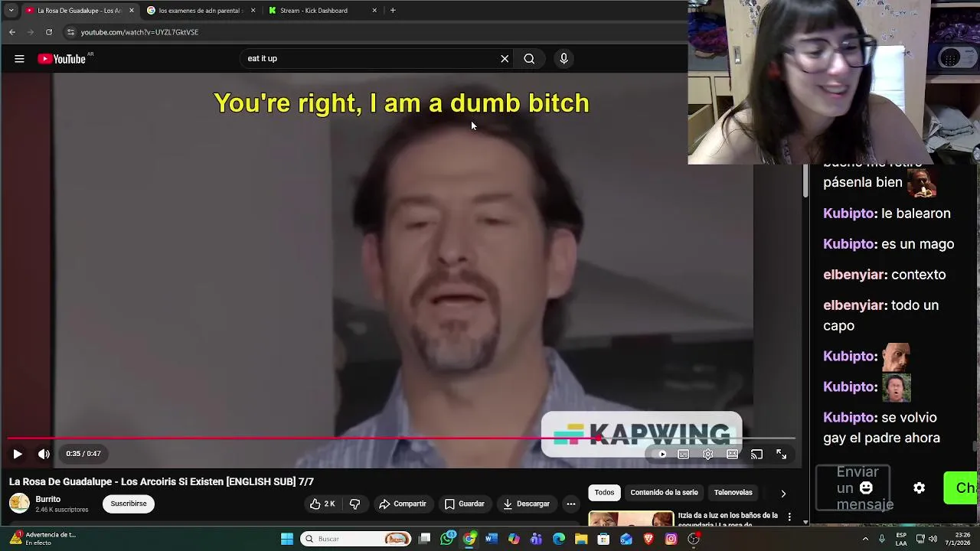This screenshot has width=980, height=551.
Task: Open Google Chrome from the taskbar
Action: [469, 539]
